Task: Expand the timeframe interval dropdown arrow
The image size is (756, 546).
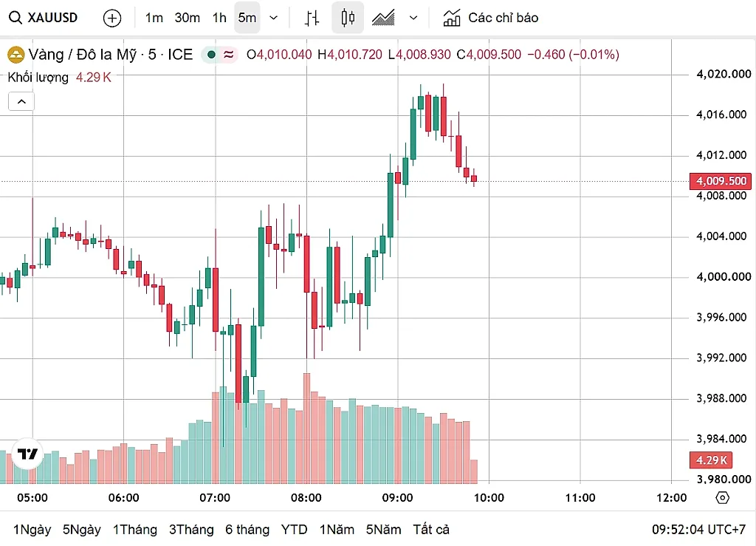Action: tap(273, 18)
